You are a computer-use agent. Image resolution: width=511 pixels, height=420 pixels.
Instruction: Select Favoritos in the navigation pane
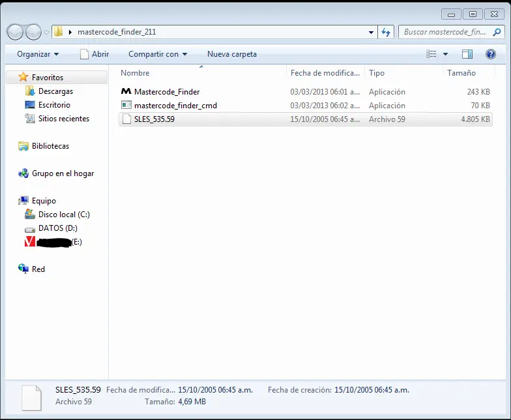[48, 77]
